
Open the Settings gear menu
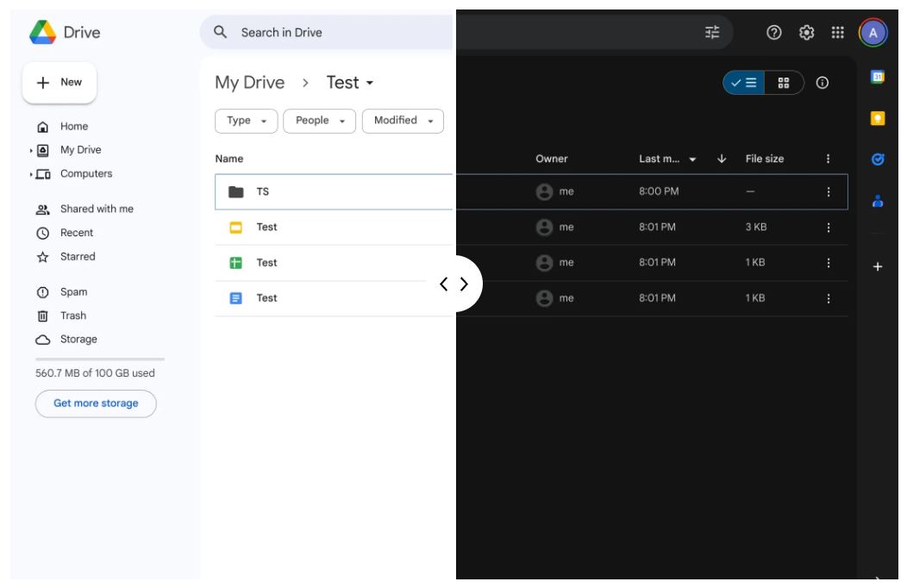(x=806, y=33)
